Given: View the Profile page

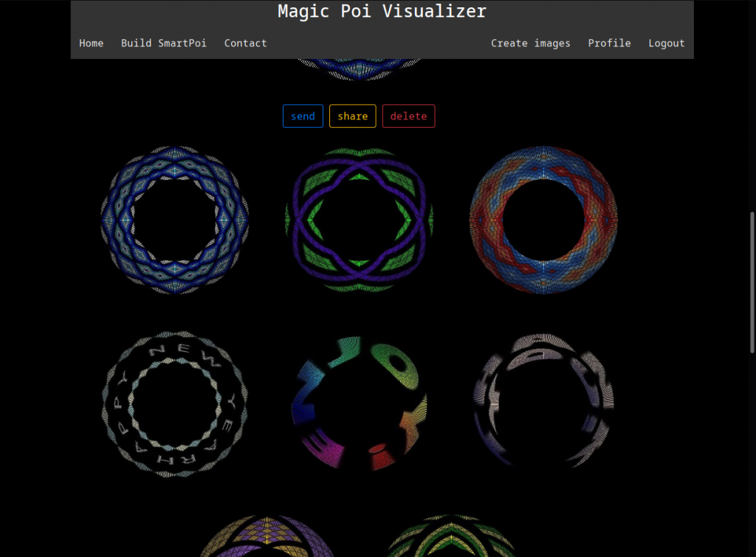Looking at the screenshot, I should (x=609, y=44).
